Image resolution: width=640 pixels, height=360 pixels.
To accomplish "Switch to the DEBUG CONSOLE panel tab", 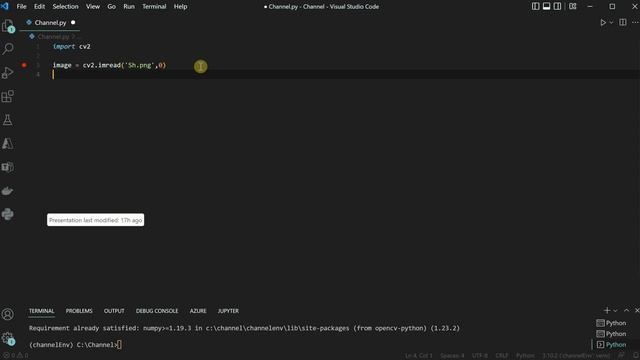I will click(x=157, y=311).
